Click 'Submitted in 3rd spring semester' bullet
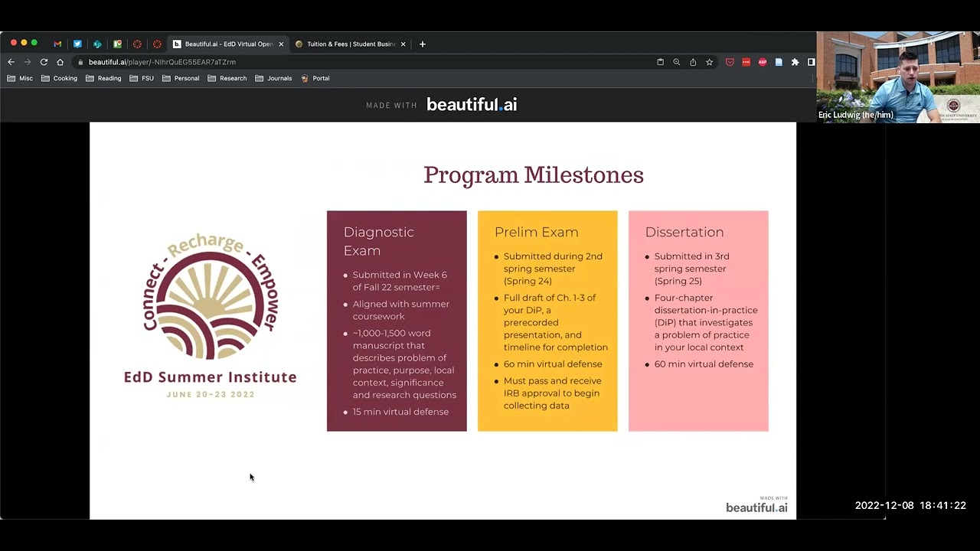The image size is (980, 551). (691, 269)
